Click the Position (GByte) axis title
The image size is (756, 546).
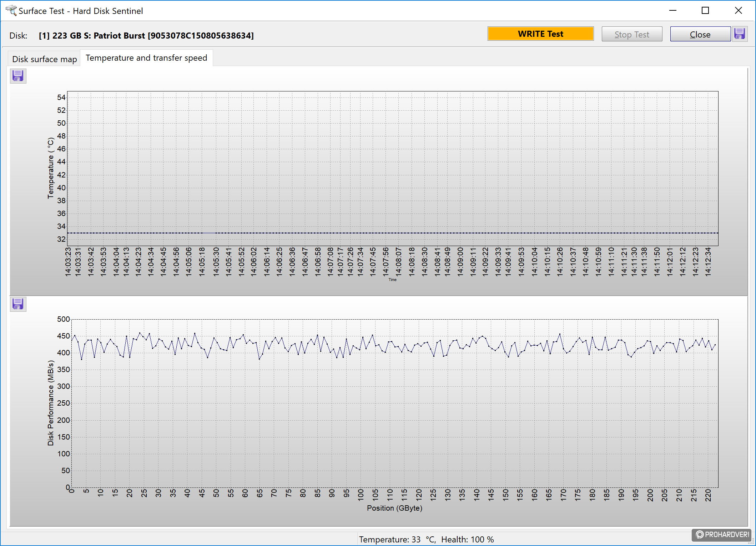(394, 508)
